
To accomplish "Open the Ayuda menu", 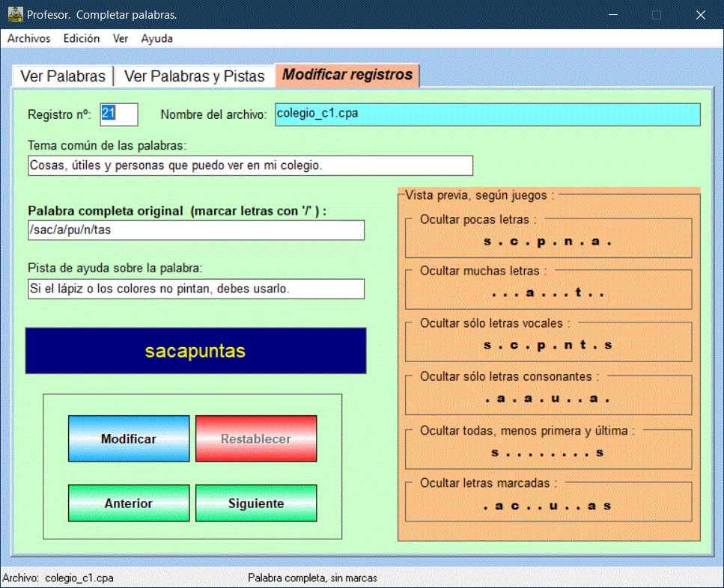I will pos(157,38).
